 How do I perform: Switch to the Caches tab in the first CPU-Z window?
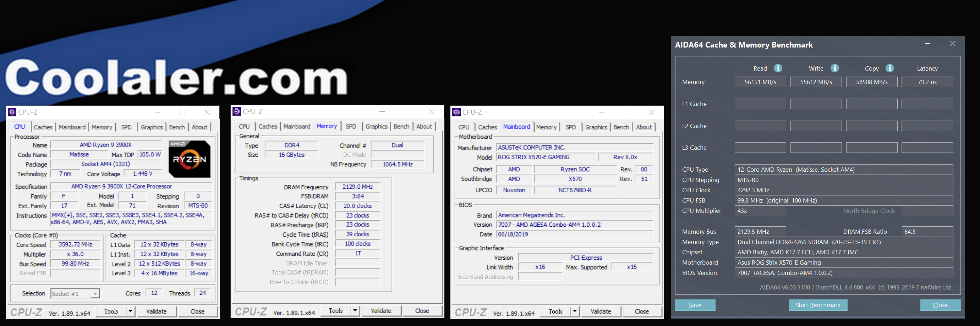[x=43, y=127]
